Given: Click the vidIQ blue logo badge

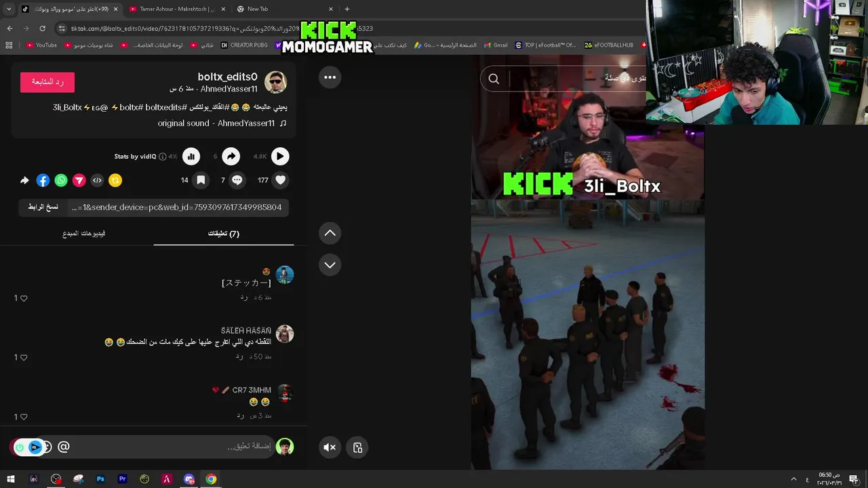Looking at the screenshot, I should coord(35,447).
